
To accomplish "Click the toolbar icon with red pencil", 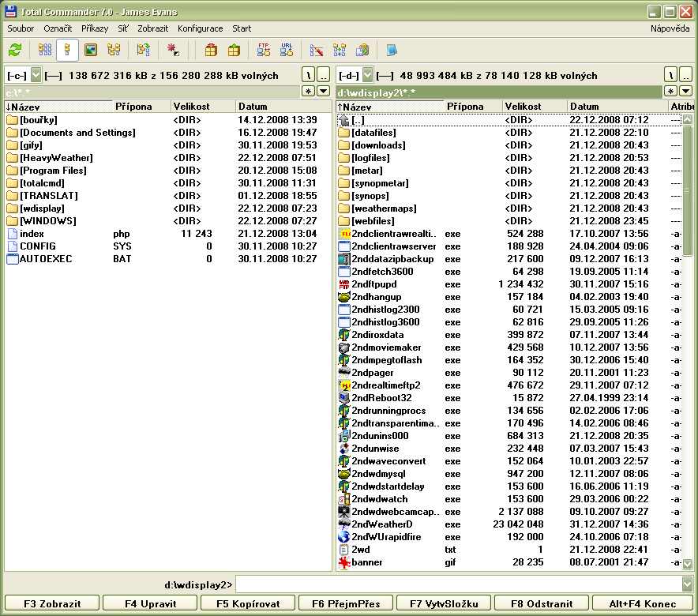I will click(x=316, y=50).
